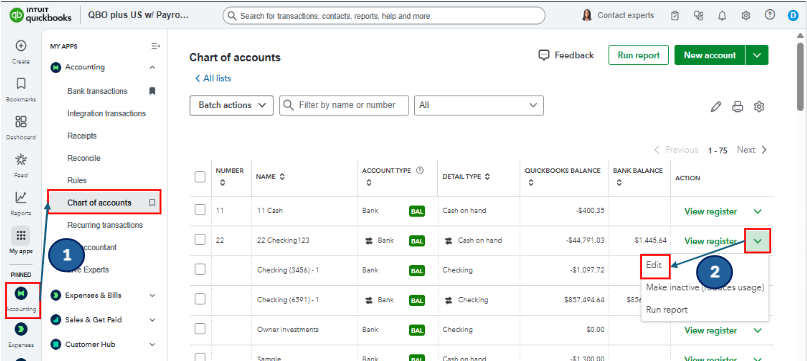Screen dimensions: 807x361
Task: Bookmark Chart of accounts with outline icon
Action: [152, 203]
